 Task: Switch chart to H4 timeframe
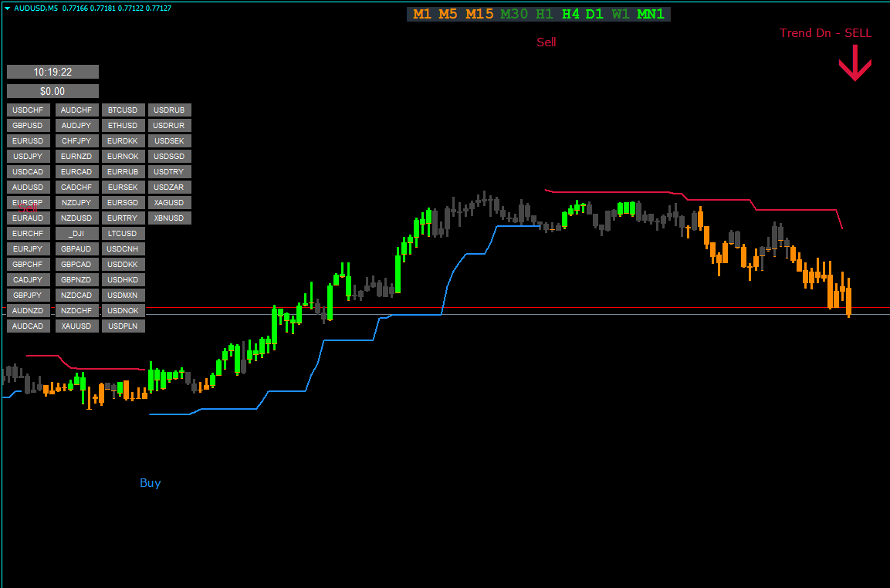tap(570, 14)
